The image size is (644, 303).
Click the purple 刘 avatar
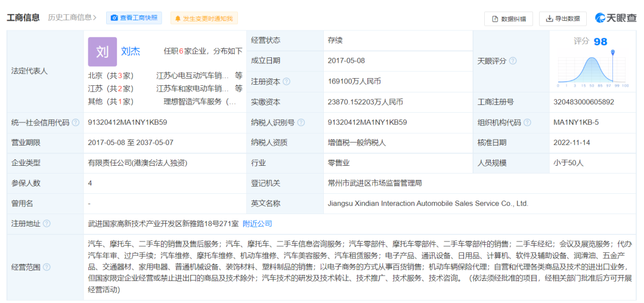pos(103,52)
